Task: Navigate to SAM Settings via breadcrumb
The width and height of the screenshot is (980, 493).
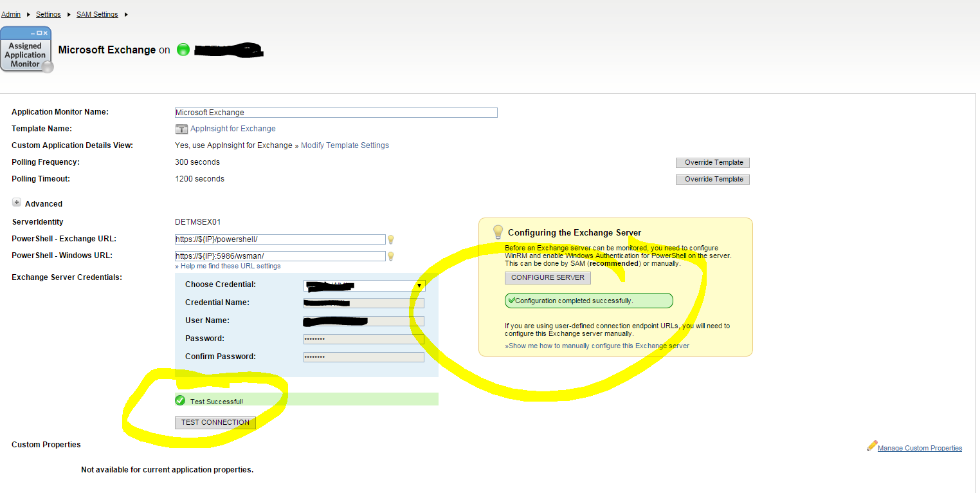Action: tap(97, 14)
